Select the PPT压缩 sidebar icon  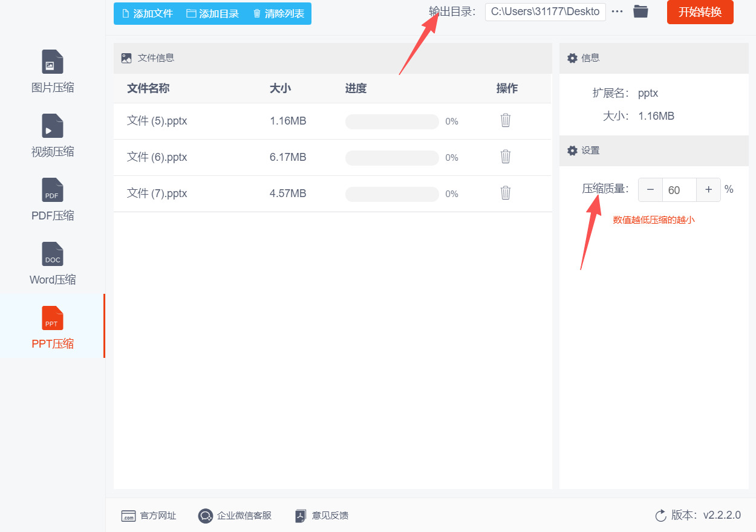point(53,318)
